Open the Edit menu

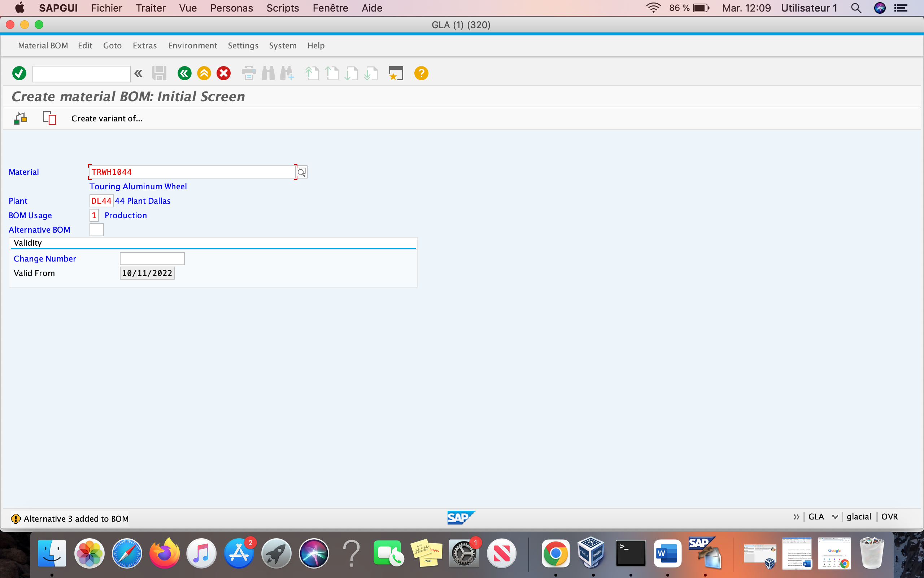[85, 46]
